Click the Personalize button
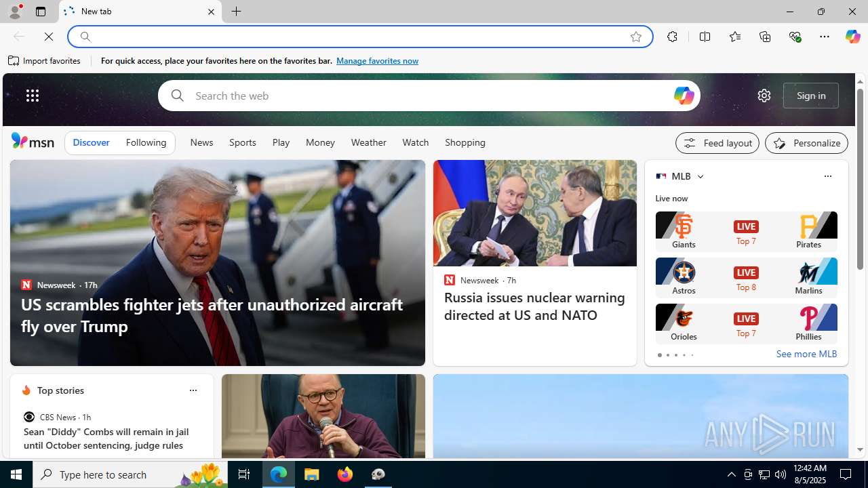The height and width of the screenshot is (488, 868). pyautogui.click(x=807, y=143)
